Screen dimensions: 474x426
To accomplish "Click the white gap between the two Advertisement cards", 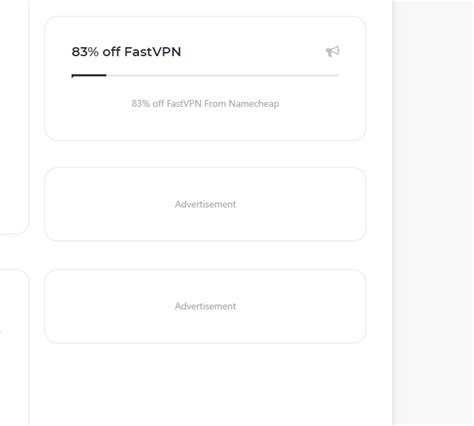I will 205,255.
